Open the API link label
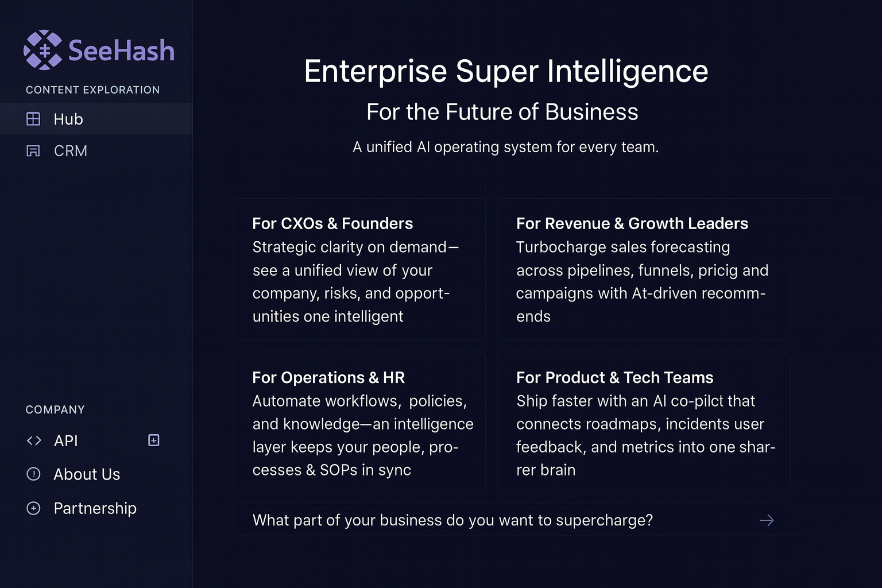 pos(66,440)
